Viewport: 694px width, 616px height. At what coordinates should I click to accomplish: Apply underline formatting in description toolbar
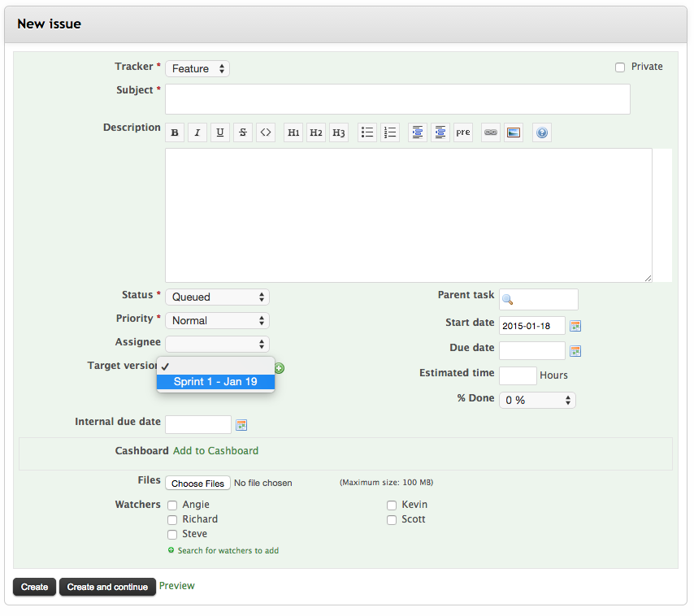220,132
